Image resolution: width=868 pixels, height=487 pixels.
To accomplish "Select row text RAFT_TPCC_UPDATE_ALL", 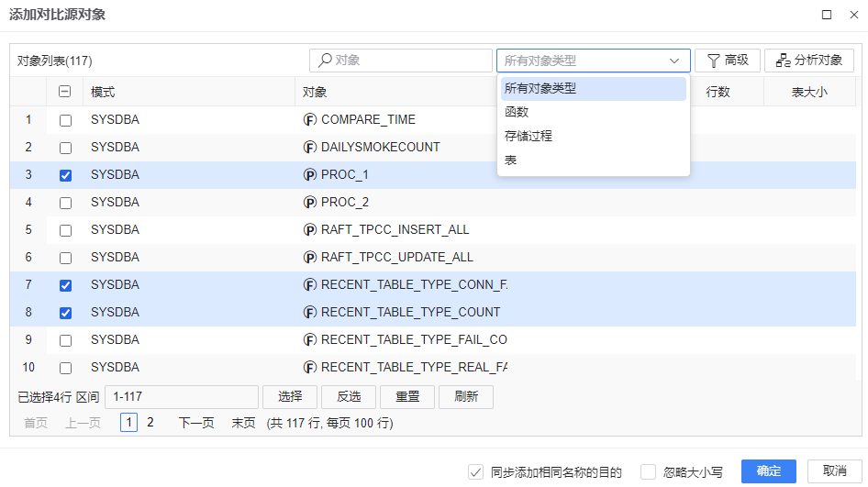I will click(397, 258).
